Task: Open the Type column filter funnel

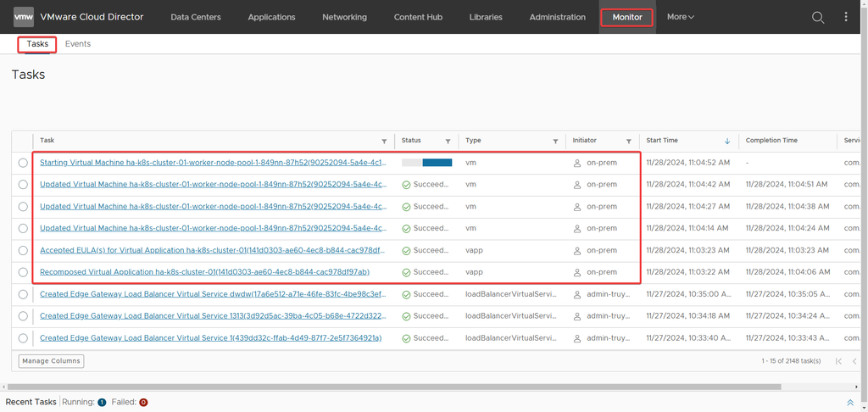Action: coord(555,142)
